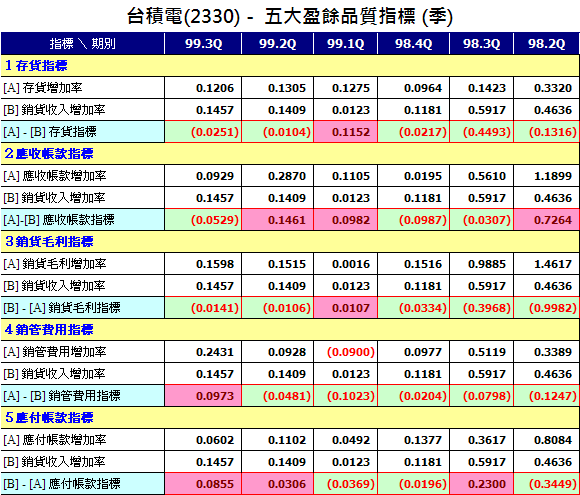The image size is (580, 495).
Task: Select the 99.1Q column header
Action: click(x=345, y=44)
